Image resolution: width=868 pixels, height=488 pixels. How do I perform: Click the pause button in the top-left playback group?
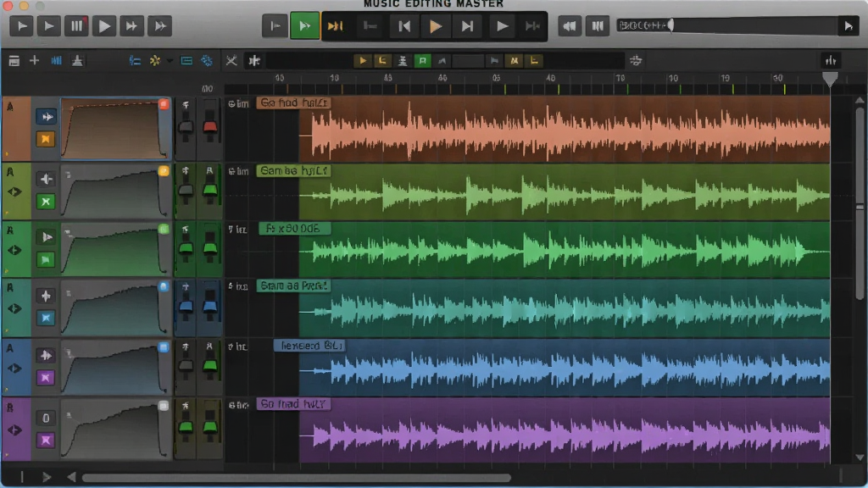click(x=76, y=26)
